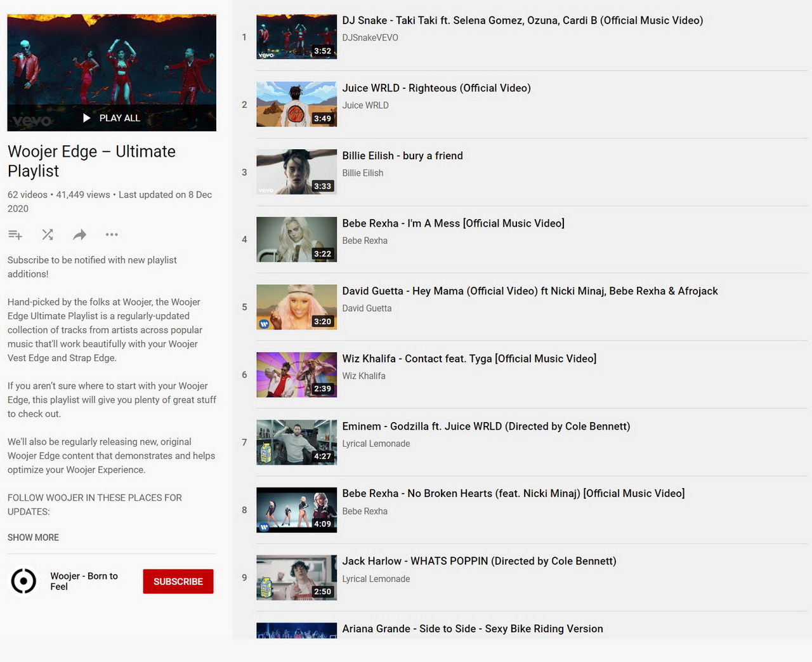Open Bebe Rexha channel under I'm A Mess
The image size is (812, 662).
point(365,241)
